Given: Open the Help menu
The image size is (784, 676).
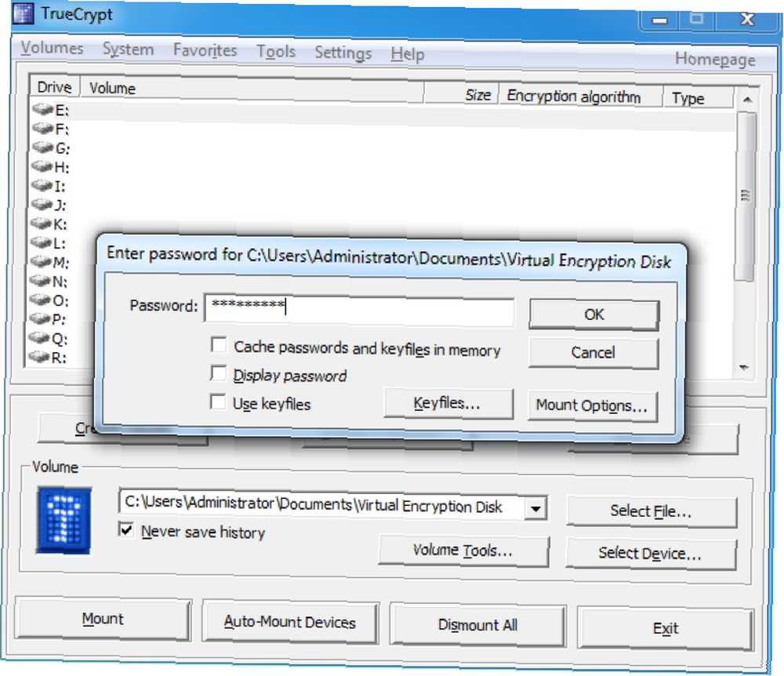Looking at the screenshot, I should pos(408,54).
